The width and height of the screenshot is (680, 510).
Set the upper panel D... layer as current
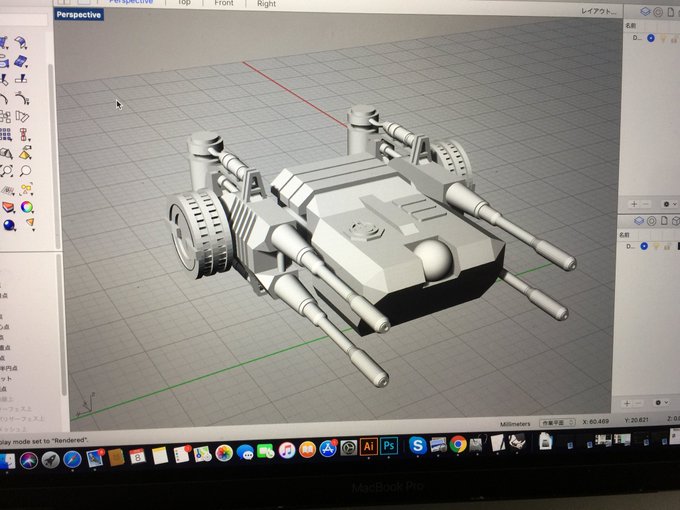point(651,38)
